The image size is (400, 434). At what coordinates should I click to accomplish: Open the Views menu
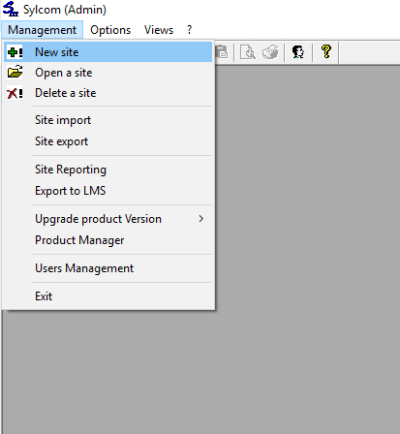pos(159,30)
